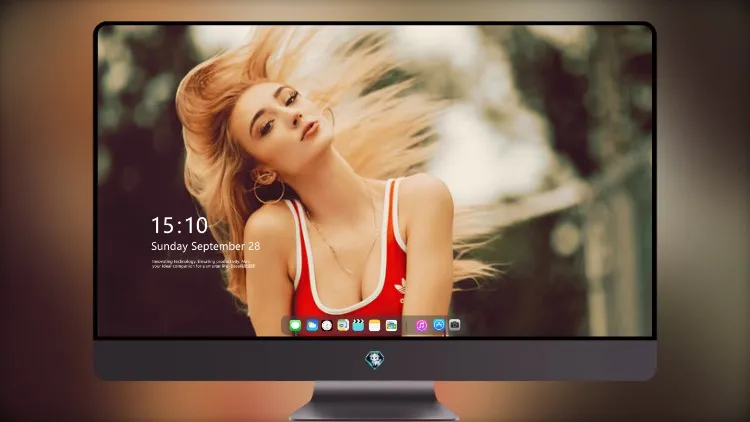This screenshot has height=422, width=750.
Task: Launch the pink iTunes music app
Action: tap(421, 325)
